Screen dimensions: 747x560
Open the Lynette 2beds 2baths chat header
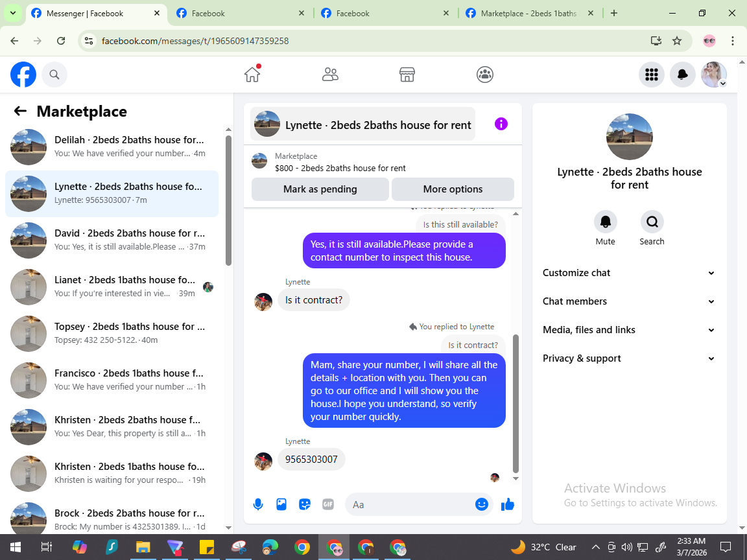(363, 124)
